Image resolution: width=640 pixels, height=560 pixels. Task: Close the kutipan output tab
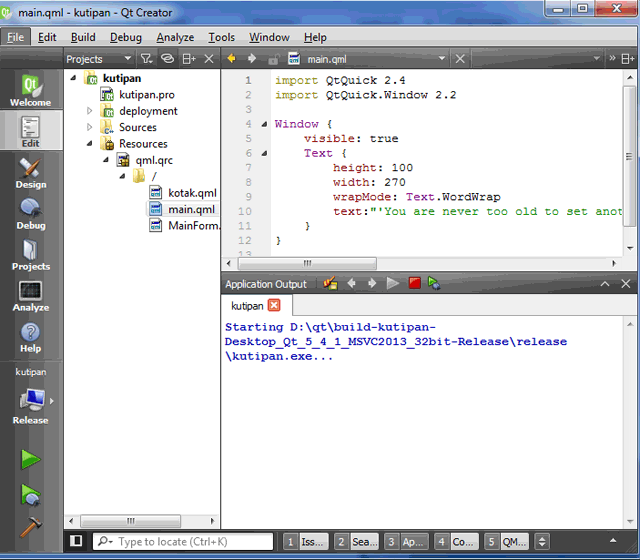(x=274, y=305)
